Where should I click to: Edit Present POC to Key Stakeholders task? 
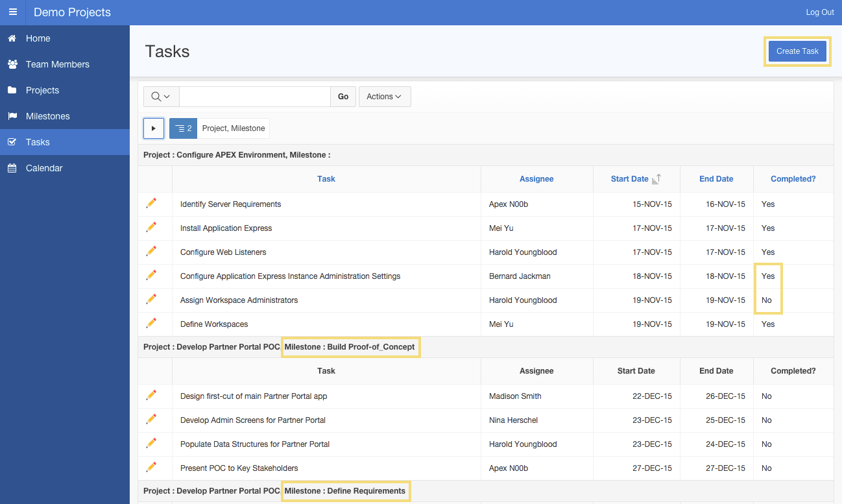pos(151,468)
